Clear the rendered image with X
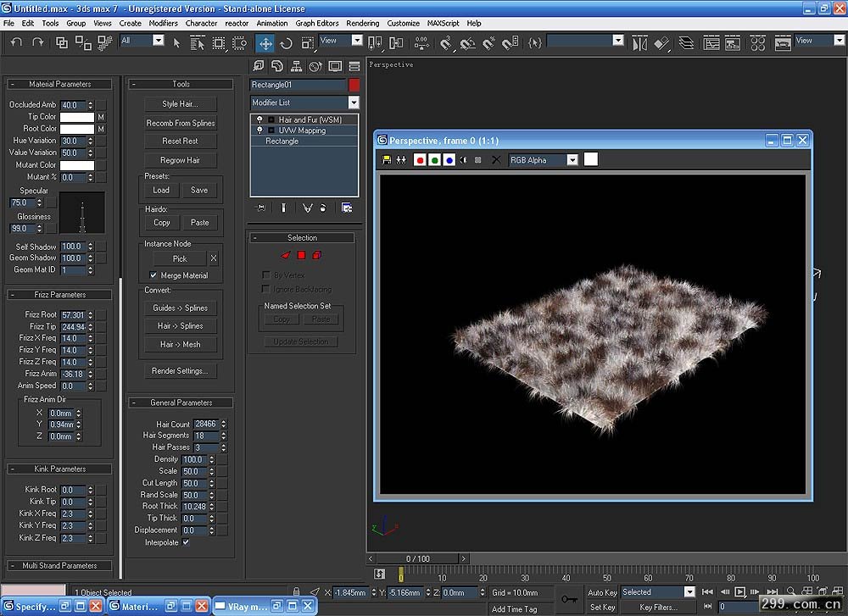Image resolution: width=848 pixels, height=616 pixels. pos(496,160)
